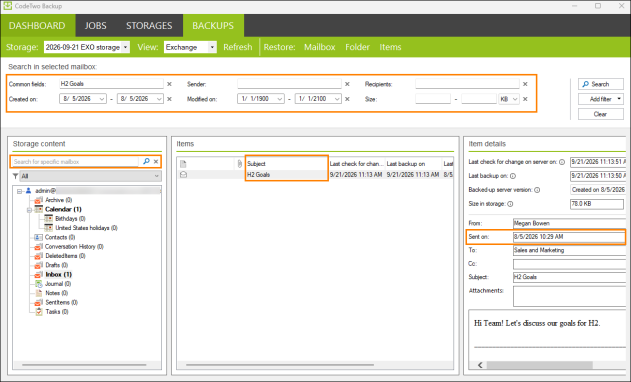
Task: Select the BACKUPS tab
Action: click(213, 26)
